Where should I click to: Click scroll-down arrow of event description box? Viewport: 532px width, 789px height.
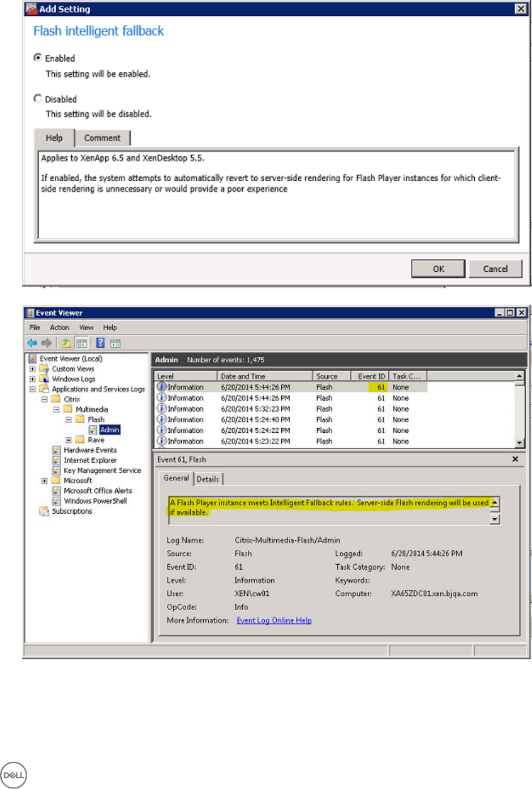(x=495, y=519)
